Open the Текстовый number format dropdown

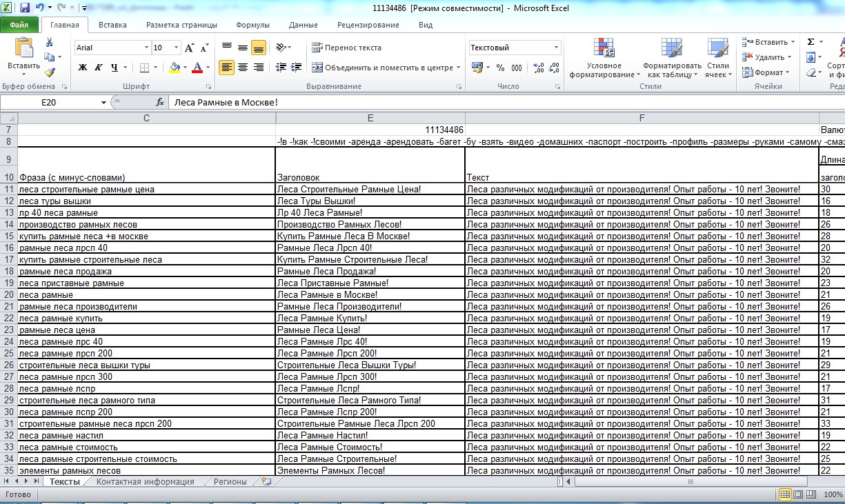click(556, 48)
